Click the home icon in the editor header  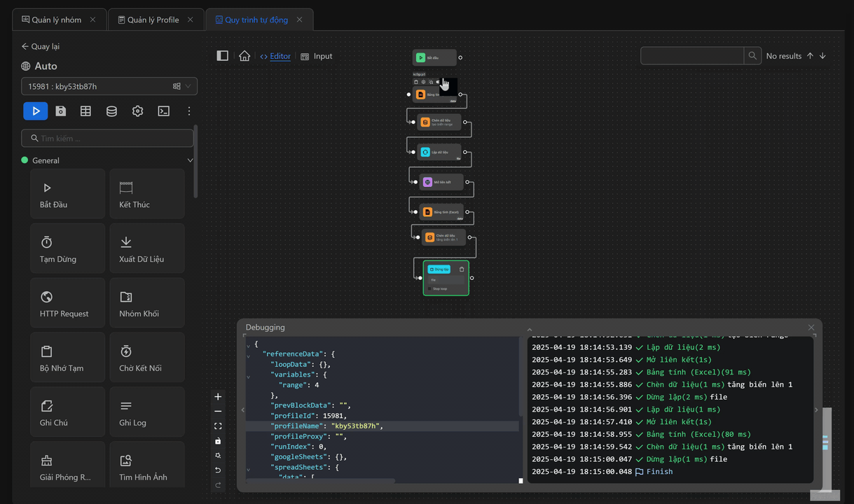245,56
